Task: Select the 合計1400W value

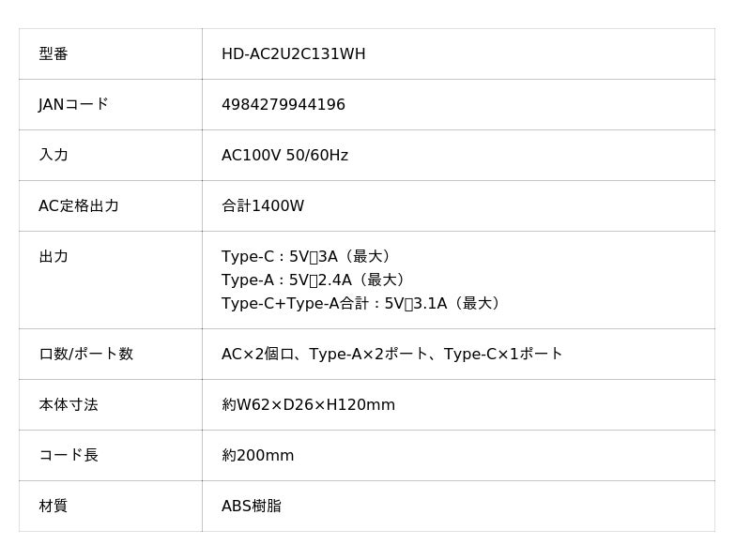Action: pyautogui.click(x=263, y=206)
